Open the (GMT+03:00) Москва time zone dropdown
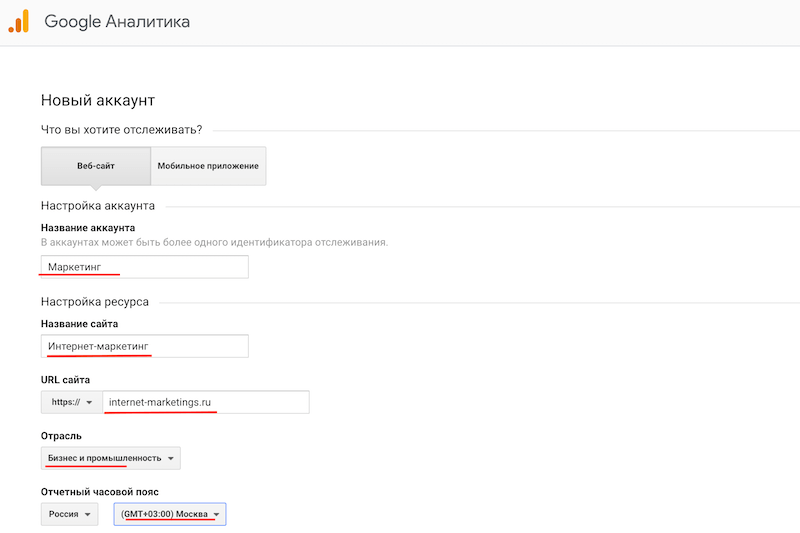 pyautogui.click(x=170, y=514)
